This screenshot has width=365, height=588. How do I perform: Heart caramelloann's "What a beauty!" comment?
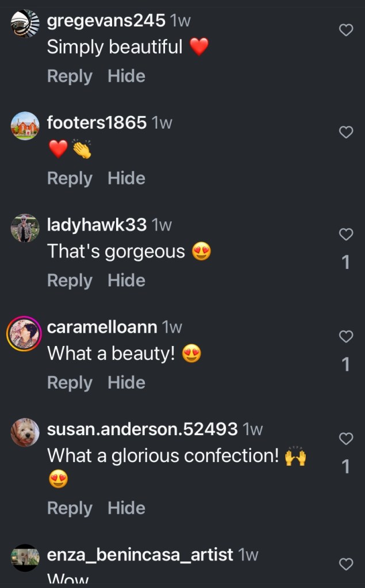pos(345,336)
